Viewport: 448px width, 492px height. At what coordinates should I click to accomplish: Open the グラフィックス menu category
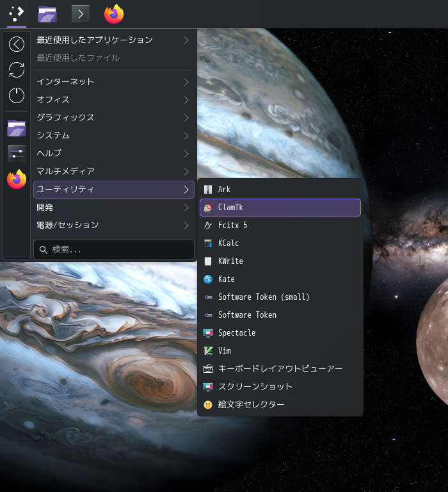(114, 118)
